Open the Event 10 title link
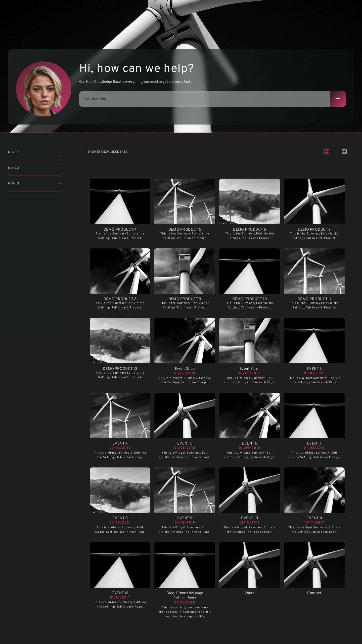The height and width of the screenshot is (644, 362). coord(249,518)
